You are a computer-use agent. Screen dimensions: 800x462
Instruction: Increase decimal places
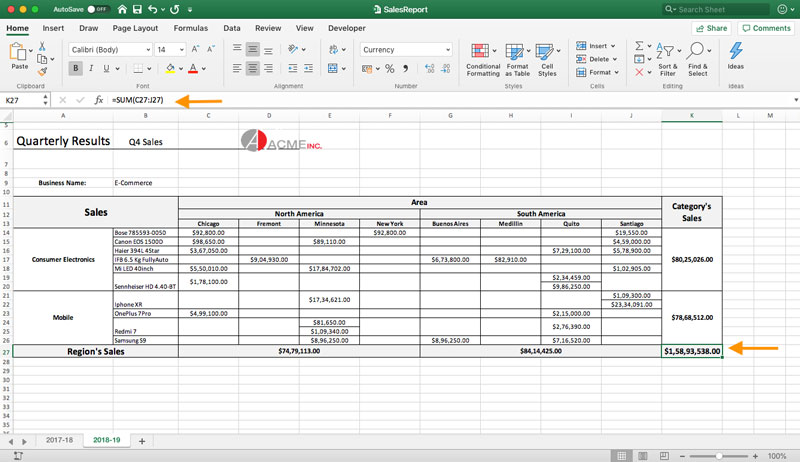(x=430, y=68)
